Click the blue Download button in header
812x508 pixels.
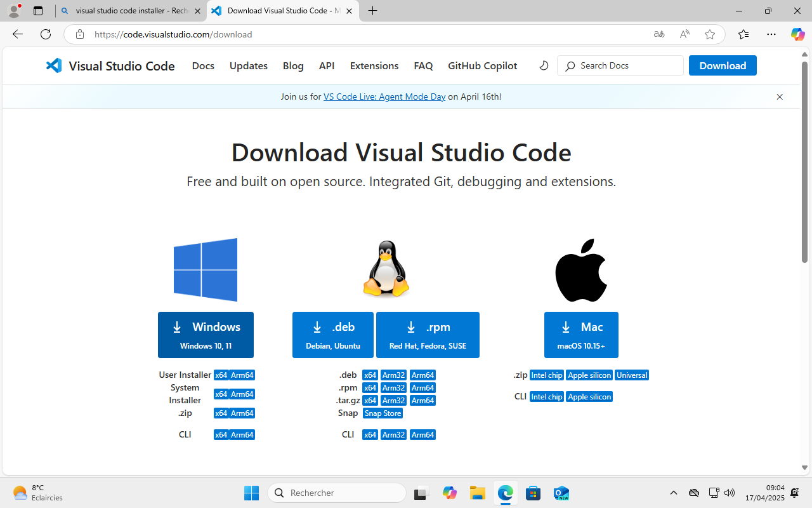pos(723,65)
